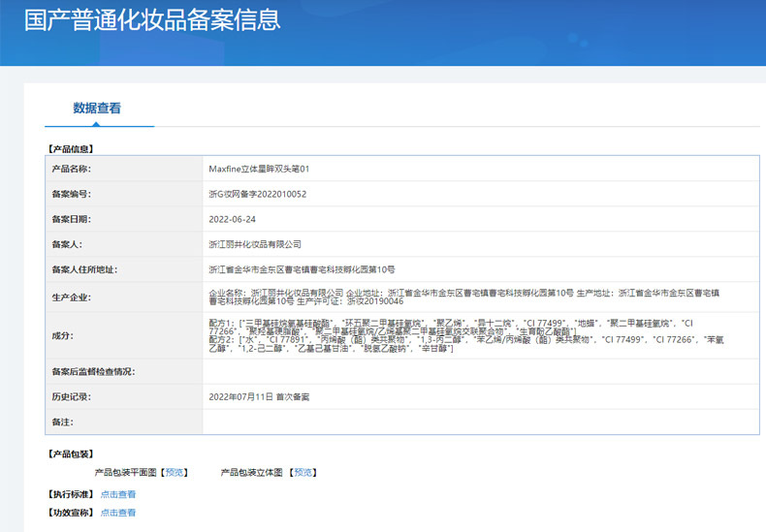Click the registrant 浙江丽井化妆品有限公司 value
The width and height of the screenshot is (766, 532).
click(x=255, y=244)
